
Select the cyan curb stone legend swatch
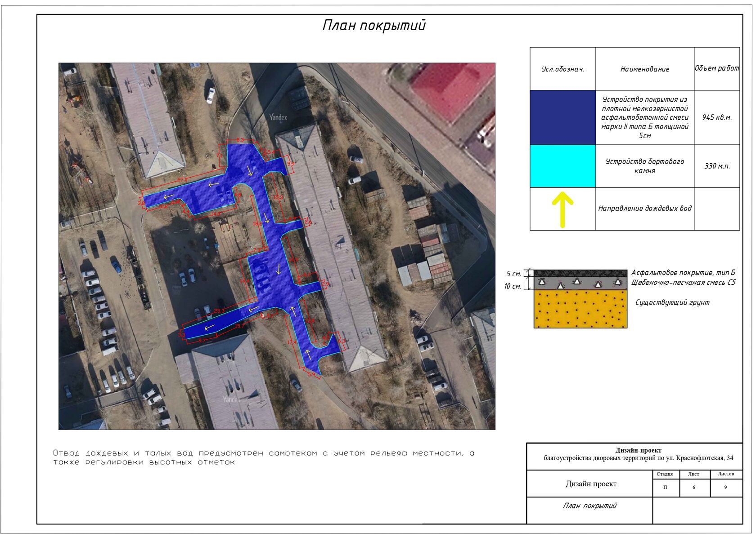563,166
